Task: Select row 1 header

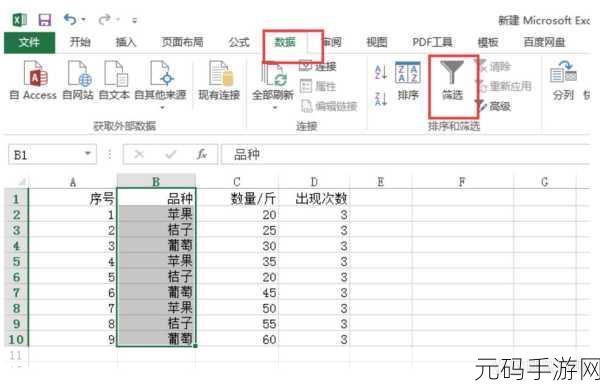Action: coord(16,199)
